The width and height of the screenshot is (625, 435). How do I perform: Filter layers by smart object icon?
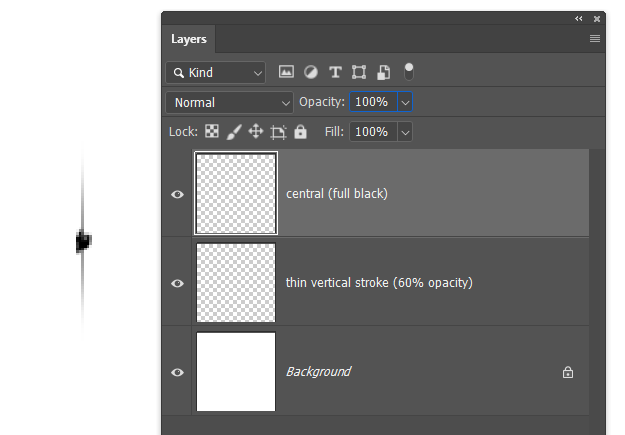(x=383, y=72)
